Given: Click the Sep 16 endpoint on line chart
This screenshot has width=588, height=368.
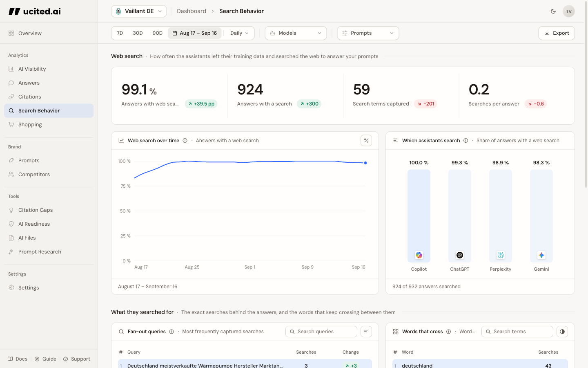Looking at the screenshot, I should tap(365, 163).
